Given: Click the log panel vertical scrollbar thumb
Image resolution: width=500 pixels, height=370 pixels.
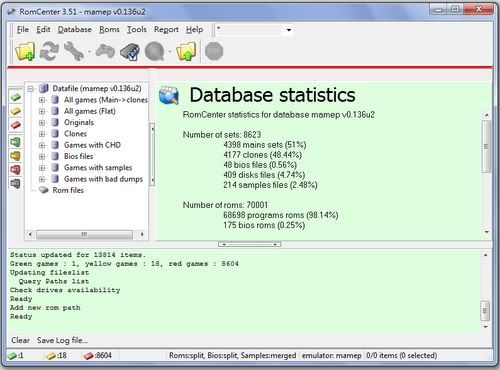Looking at the screenshot, I should (485, 311).
